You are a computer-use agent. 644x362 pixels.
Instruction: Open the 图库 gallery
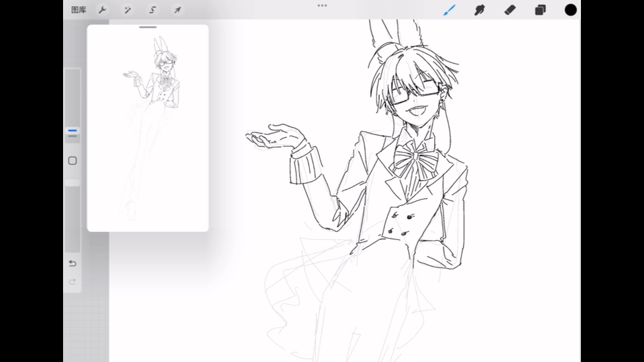pyautogui.click(x=78, y=10)
